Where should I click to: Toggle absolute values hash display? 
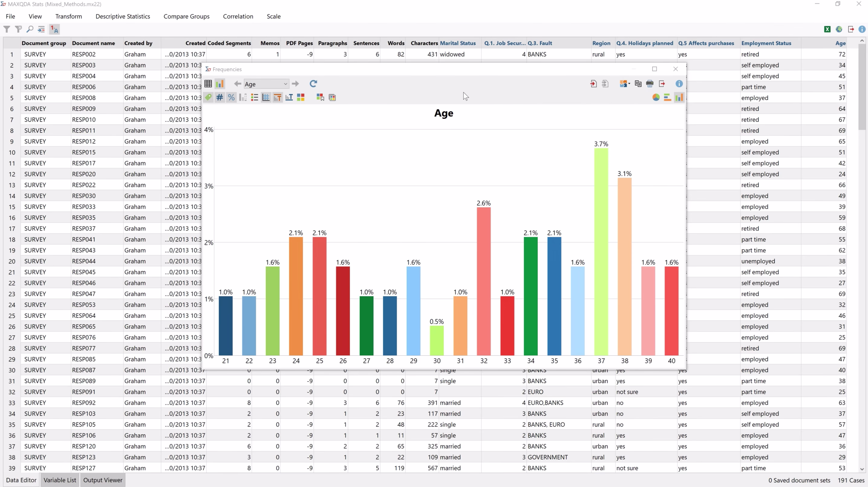click(x=220, y=98)
